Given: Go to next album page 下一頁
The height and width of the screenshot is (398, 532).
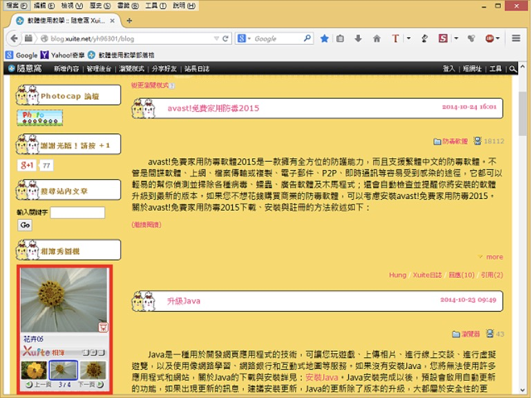Looking at the screenshot, I should click(x=91, y=384).
